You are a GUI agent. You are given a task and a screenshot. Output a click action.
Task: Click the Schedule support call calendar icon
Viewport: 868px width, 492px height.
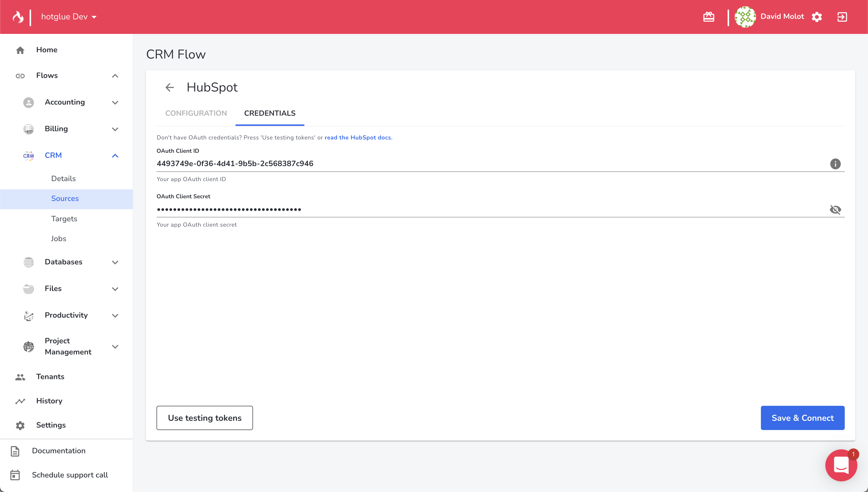coord(15,475)
